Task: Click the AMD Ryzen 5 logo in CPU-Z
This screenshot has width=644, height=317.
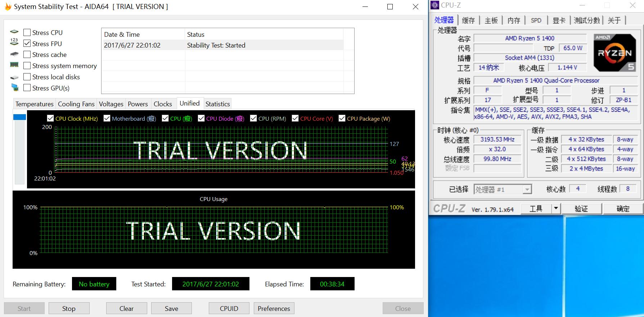Action: coord(614,53)
